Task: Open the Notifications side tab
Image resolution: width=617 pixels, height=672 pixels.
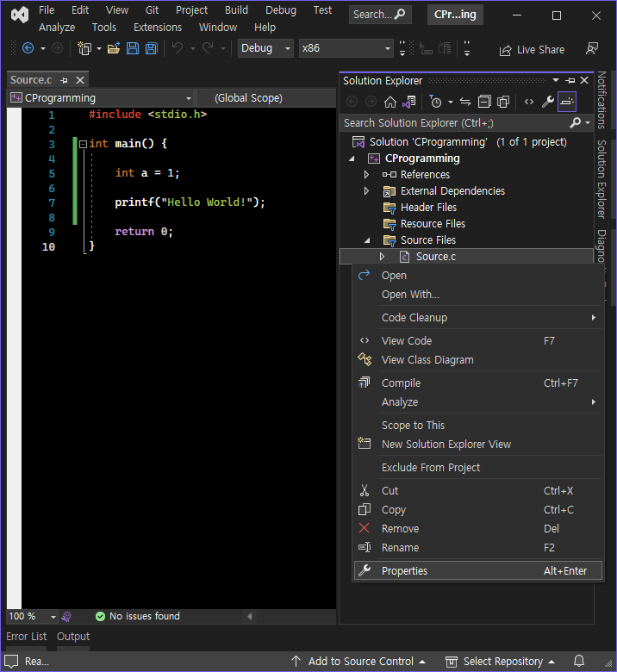Action: [601, 100]
